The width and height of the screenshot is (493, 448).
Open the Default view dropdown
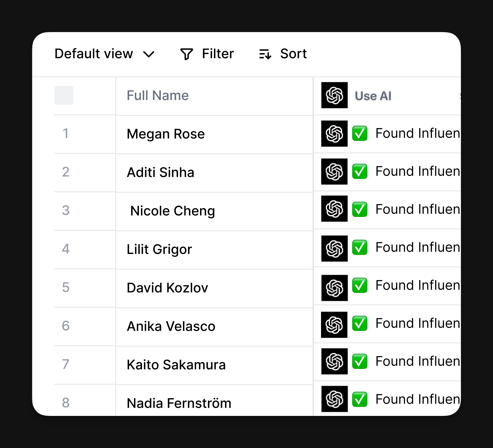pyautogui.click(x=94, y=54)
